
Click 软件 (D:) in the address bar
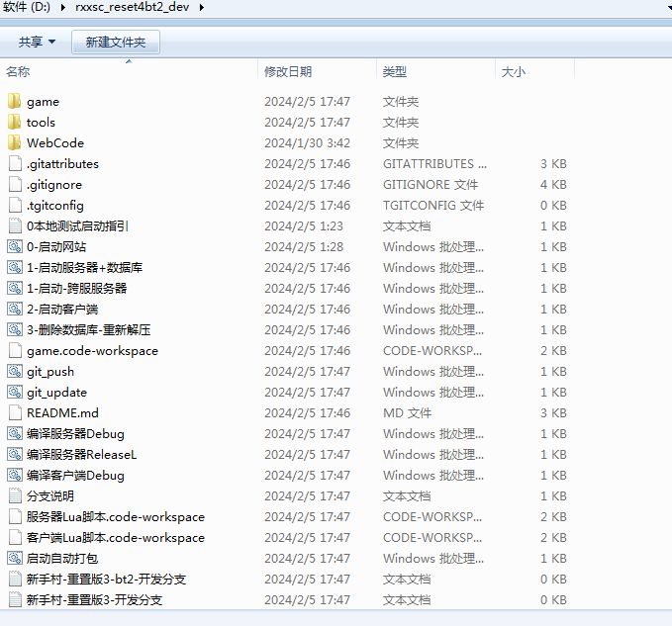pyautogui.click(x=28, y=8)
